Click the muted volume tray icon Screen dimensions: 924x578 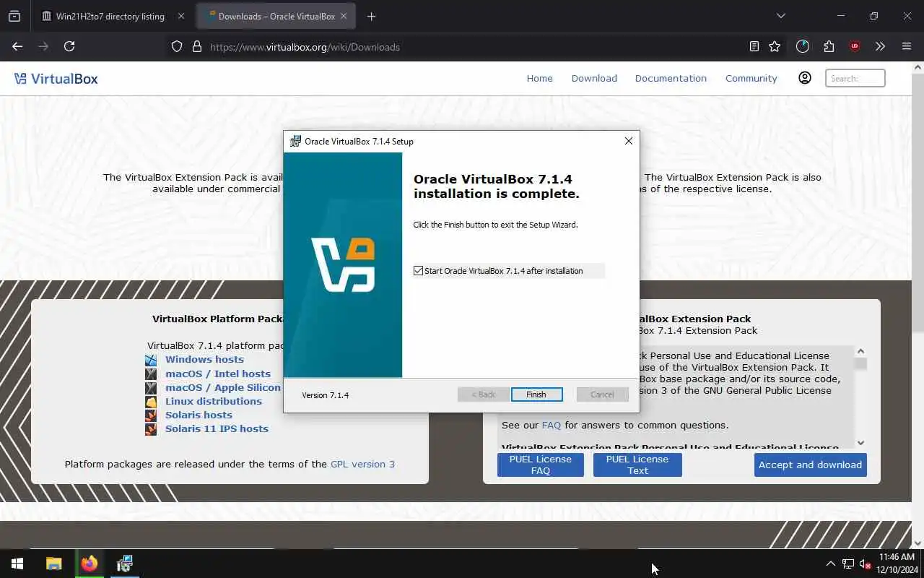click(x=866, y=564)
